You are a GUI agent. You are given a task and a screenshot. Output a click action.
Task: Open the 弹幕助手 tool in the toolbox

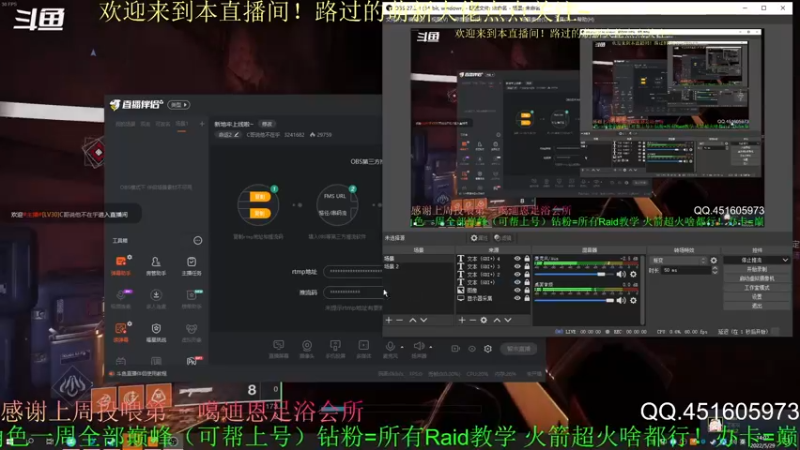[121, 265]
